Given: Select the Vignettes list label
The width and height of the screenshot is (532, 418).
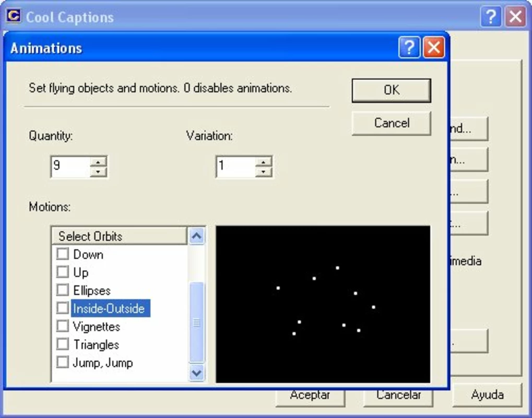Looking at the screenshot, I should [x=97, y=327].
